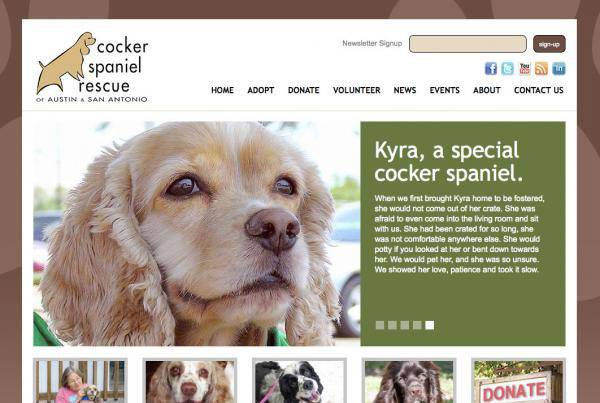The image size is (600, 403).
Task: Click the large Kyra dog photo
Action: (197, 234)
